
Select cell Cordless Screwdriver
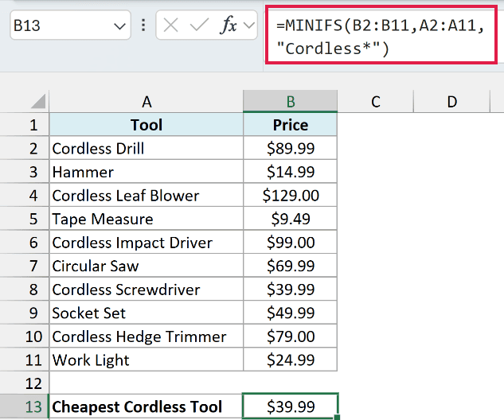tap(147, 289)
